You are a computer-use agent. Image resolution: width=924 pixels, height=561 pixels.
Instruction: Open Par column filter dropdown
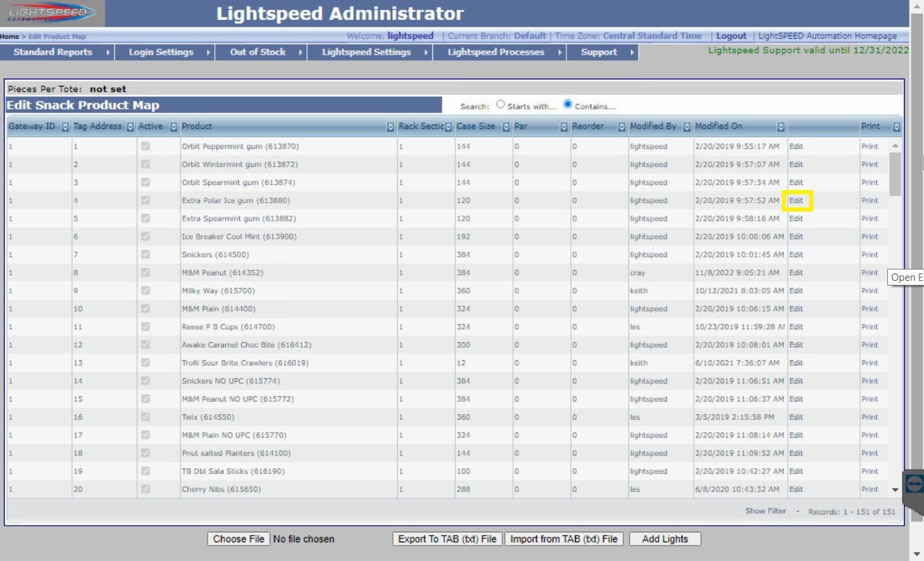[x=564, y=127]
